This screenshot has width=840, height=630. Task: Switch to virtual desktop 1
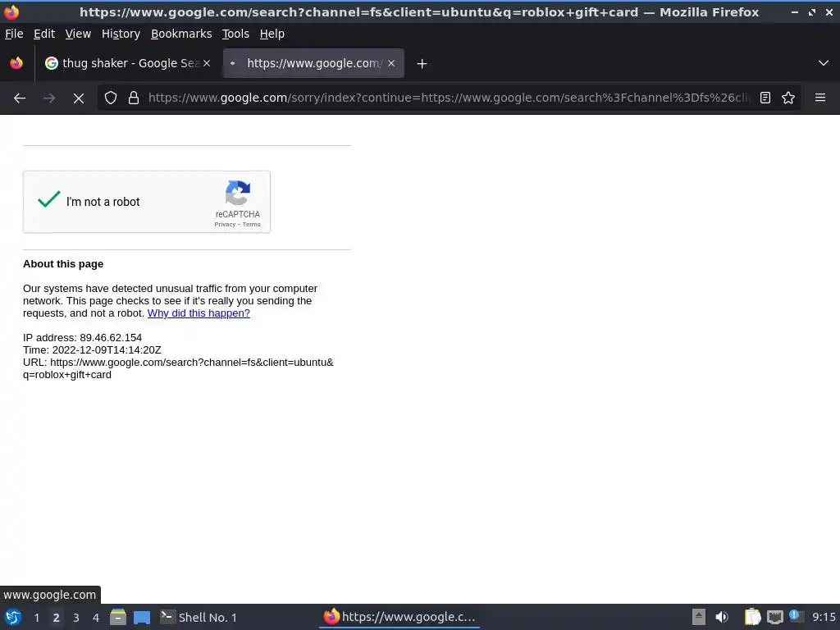pyautogui.click(x=36, y=618)
